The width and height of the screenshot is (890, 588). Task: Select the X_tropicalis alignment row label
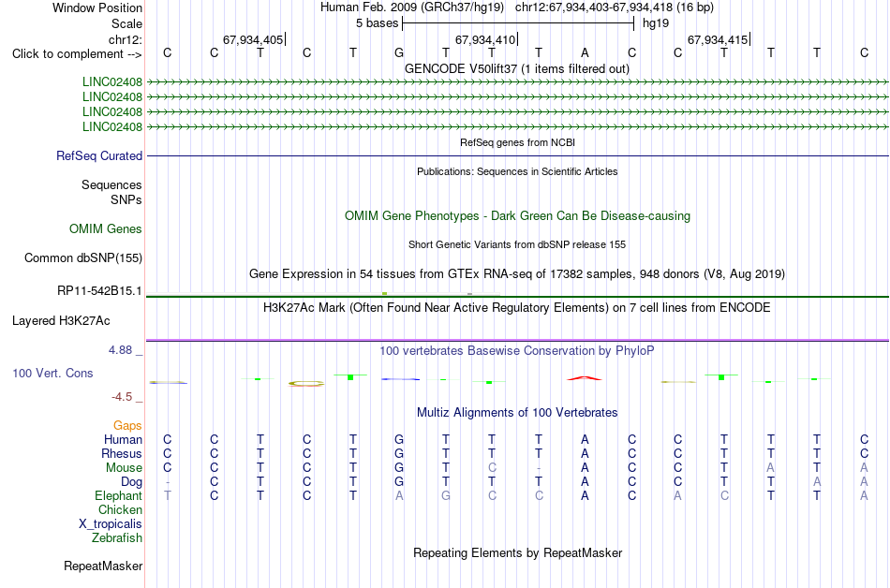pos(111,524)
